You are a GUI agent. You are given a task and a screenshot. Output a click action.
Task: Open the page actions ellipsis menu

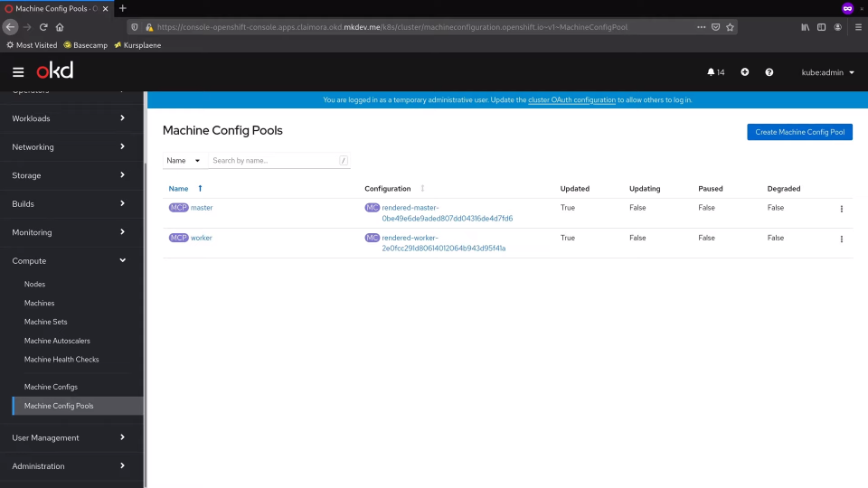pos(701,26)
